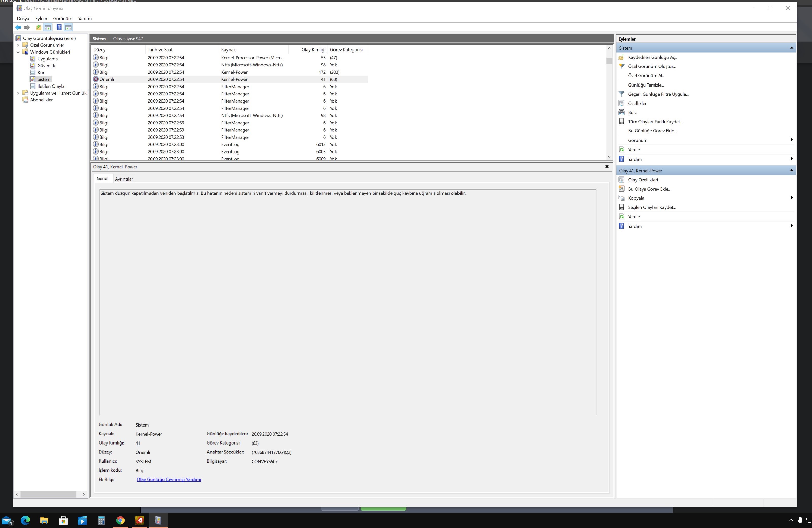
Task: Open the Kopyala submenu arrow
Action: coord(791,198)
